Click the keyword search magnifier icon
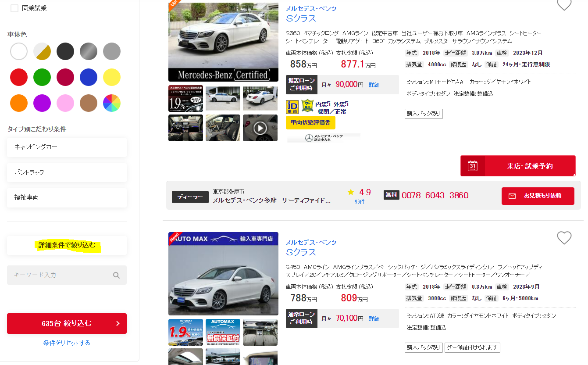 [116, 275]
